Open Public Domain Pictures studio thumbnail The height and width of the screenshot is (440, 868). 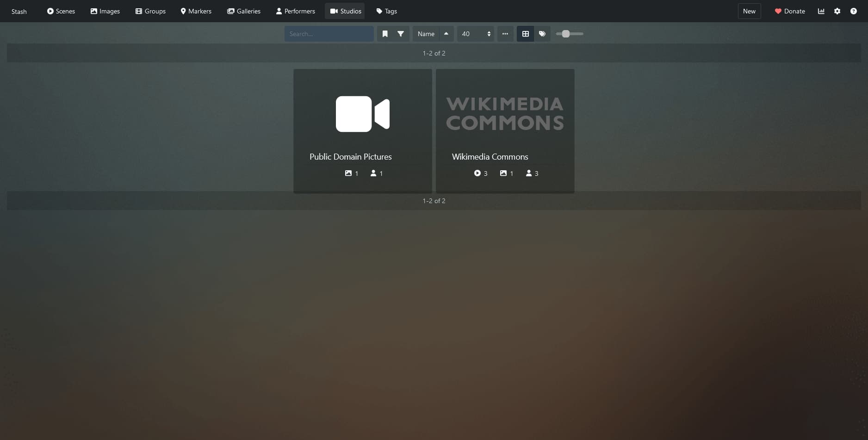click(363, 114)
